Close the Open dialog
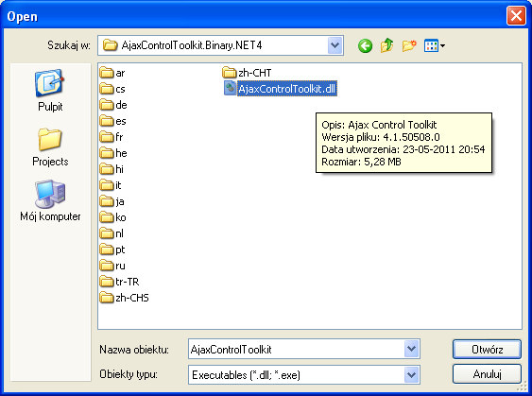The height and width of the screenshot is (396, 532). [516, 16]
